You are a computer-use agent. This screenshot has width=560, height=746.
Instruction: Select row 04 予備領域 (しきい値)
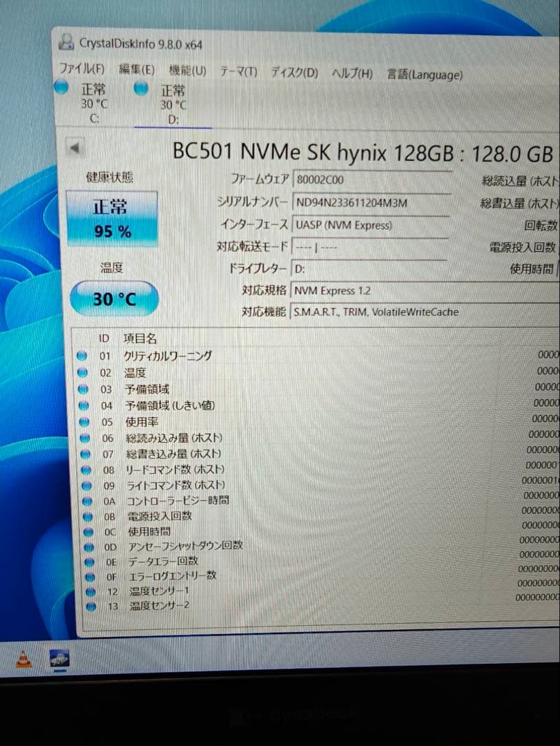coord(318,405)
